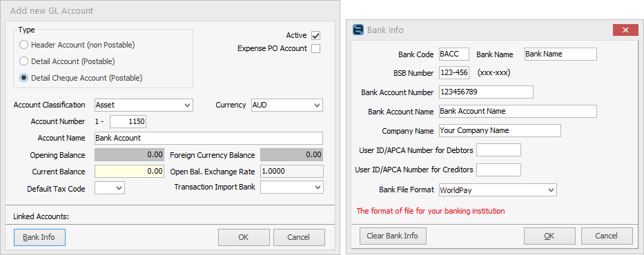The width and height of the screenshot is (644, 255).
Task: Toggle the Active checkbox
Action: tap(315, 35)
